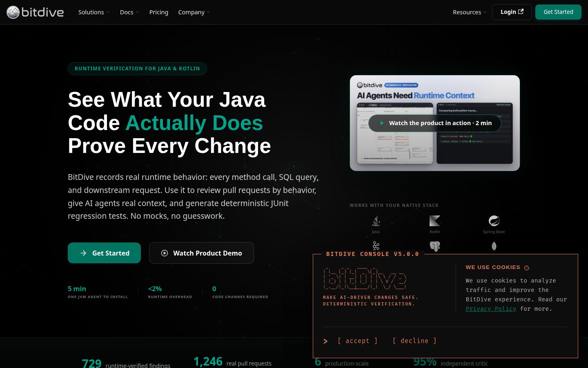Click the Kafka icon under Java
This screenshot has height=368, width=588.
tap(376, 246)
